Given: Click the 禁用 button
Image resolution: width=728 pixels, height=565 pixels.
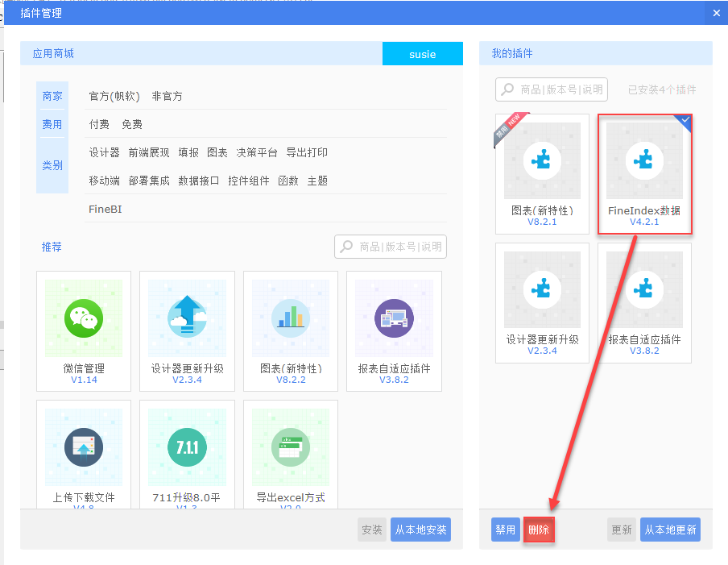Looking at the screenshot, I should pos(505,530).
